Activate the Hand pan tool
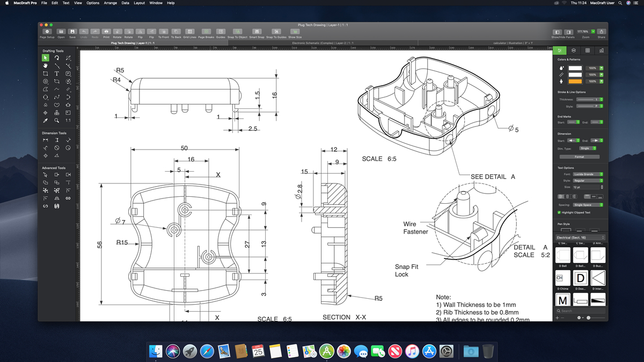 [x=45, y=66]
